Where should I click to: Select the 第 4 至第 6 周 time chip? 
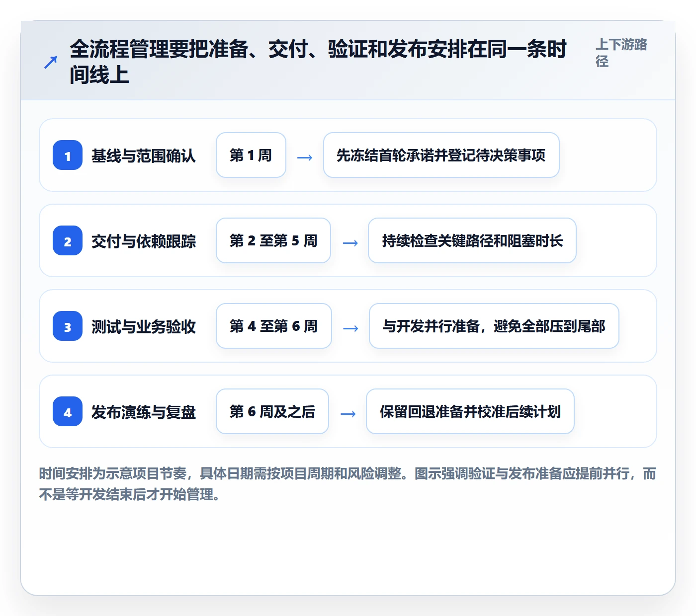pyautogui.click(x=274, y=326)
